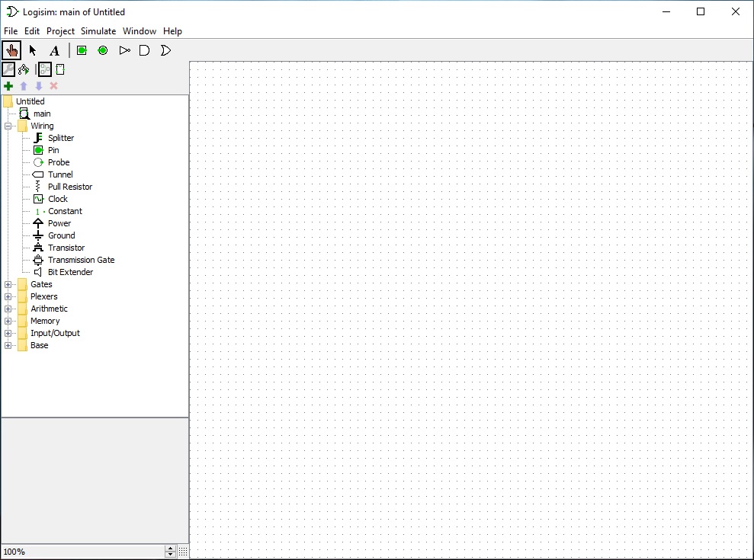Select the Text tool A icon
Image resolution: width=754 pixels, height=560 pixels.
(54, 50)
